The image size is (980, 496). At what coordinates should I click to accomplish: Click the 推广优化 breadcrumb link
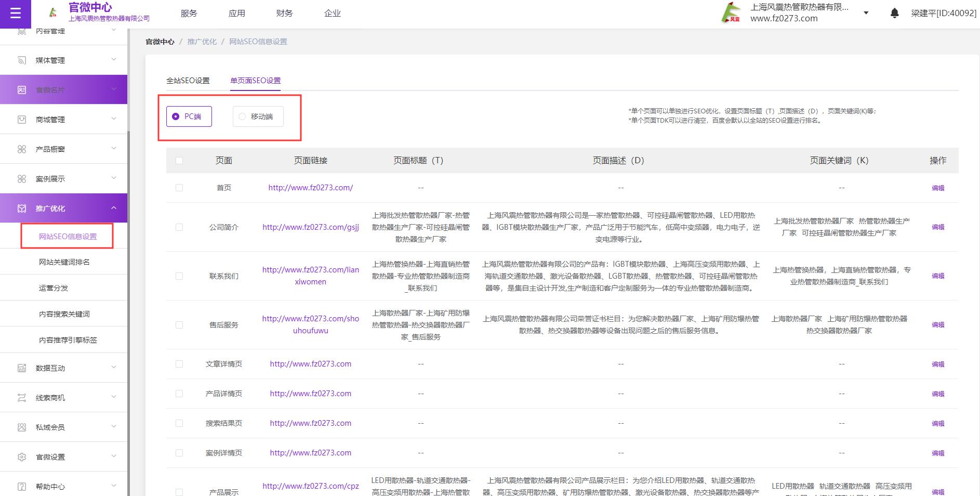click(x=202, y=42)
